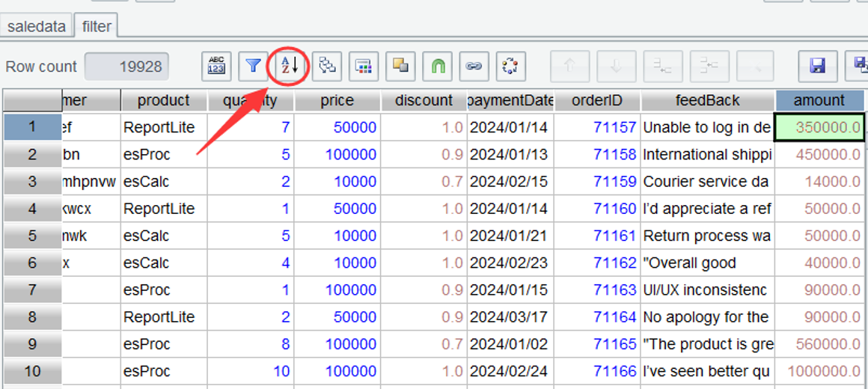The image size is (868, 389).
Task: Click the Row count field showing 19928
Action: (x=127, y=67)
